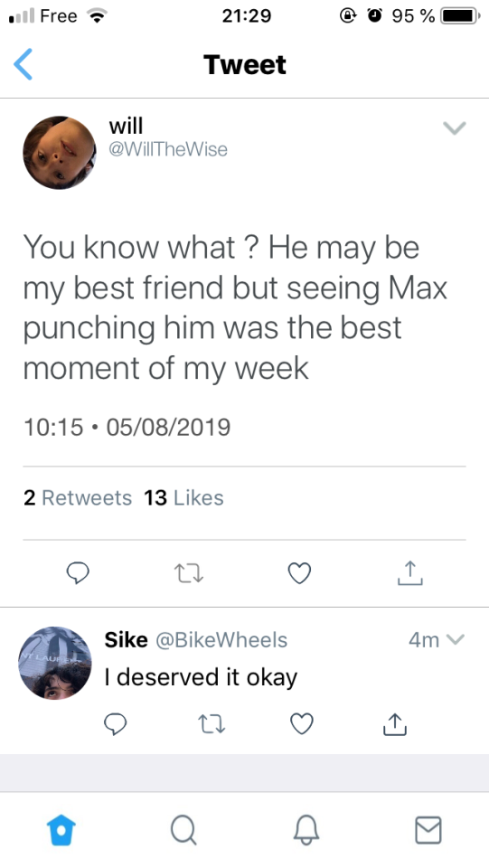
Task: Retweet Sike's reply
Action: [x=212, y=724]
